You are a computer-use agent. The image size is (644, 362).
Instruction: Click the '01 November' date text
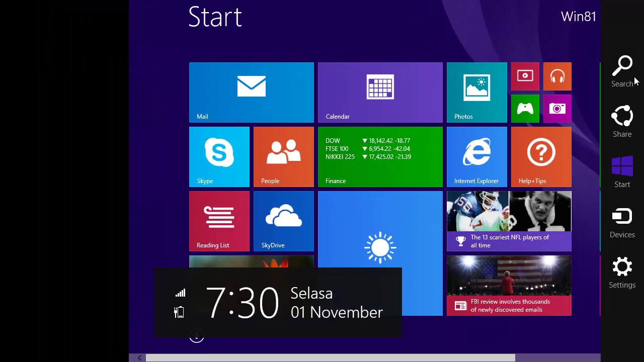[x=337, y=312]
